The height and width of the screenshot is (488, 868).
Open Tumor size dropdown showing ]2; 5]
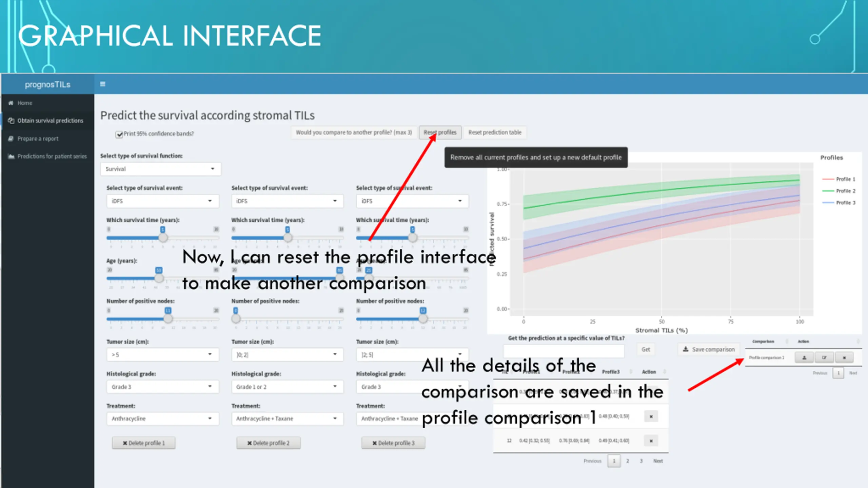point(412,355)
